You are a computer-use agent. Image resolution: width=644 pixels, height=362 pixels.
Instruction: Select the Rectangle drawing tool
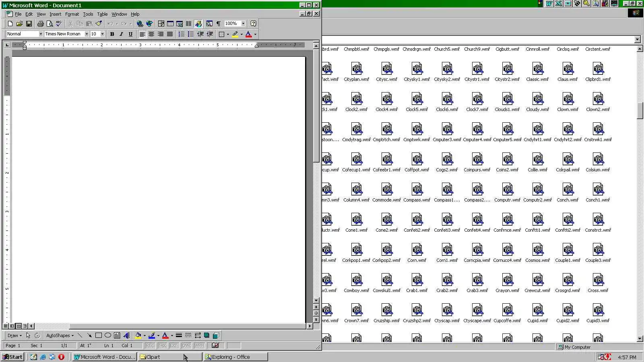pos(98,335)
